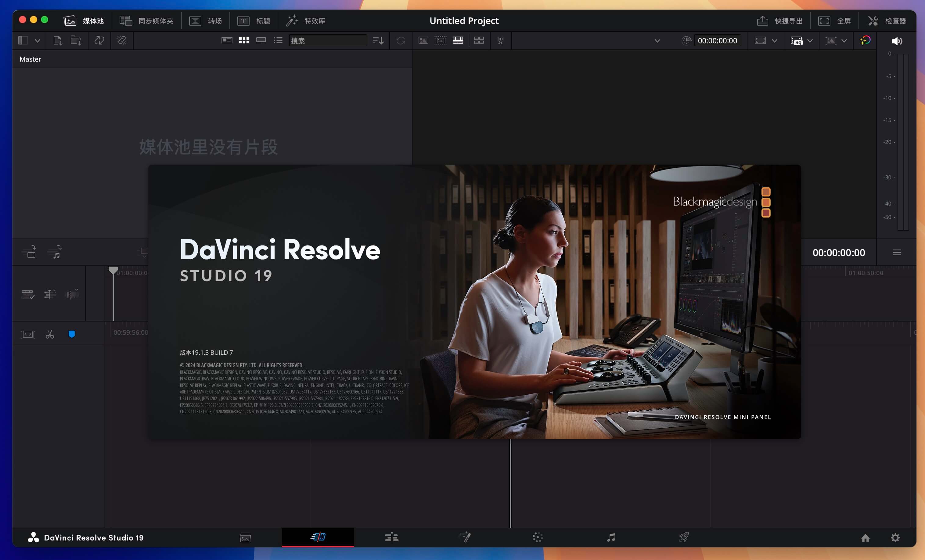Click the timecode clock icon above the viewer
The height and width of the screenshot is (560, 925).
[x=686, y=41]
